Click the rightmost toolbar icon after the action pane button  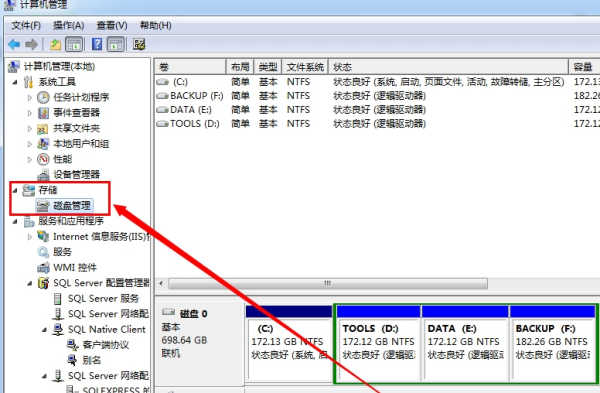139,44
